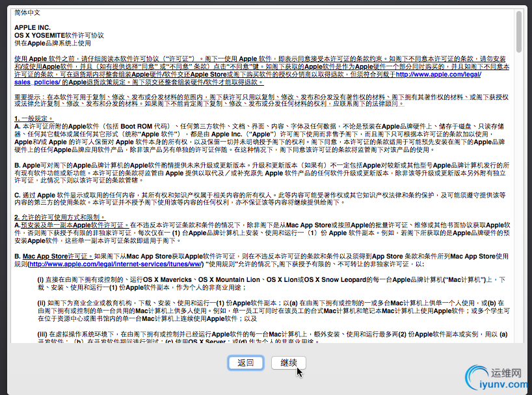532x395 pixels.
Task: Click the 供在Apple品牌系统上使用 line
Action: point(53,43)
